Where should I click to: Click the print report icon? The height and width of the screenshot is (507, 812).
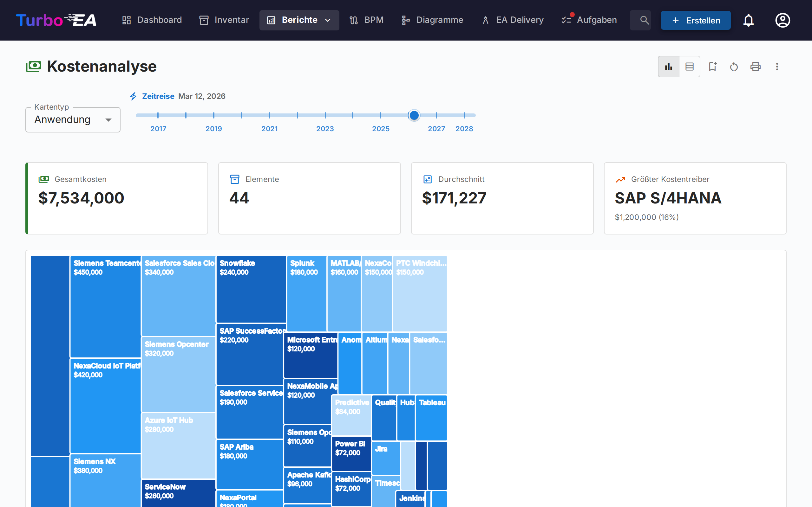pos(755,67)
